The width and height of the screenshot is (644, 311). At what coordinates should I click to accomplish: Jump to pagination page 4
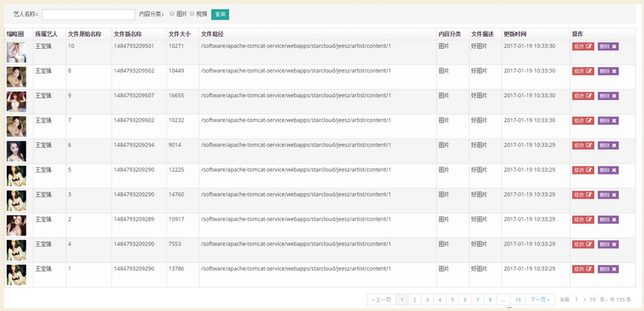pos(440,300)
